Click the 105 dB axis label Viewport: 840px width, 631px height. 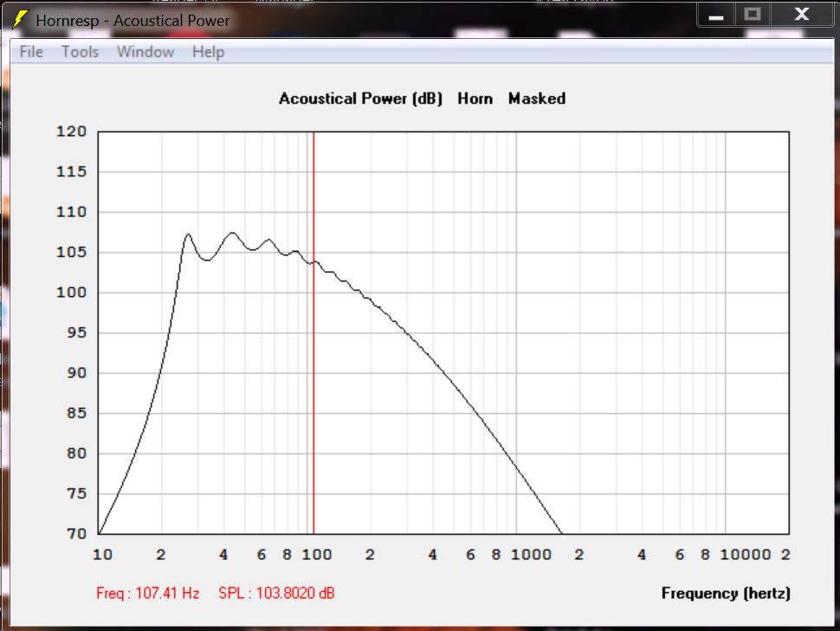(71, 252)
